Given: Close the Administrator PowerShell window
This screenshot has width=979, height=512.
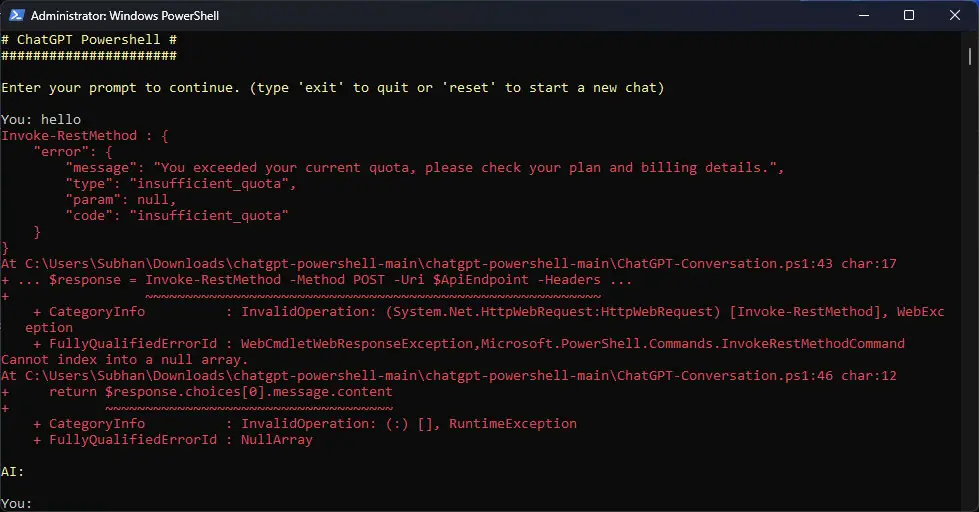Looking at the screenshot, I should [x=955, y=15].
